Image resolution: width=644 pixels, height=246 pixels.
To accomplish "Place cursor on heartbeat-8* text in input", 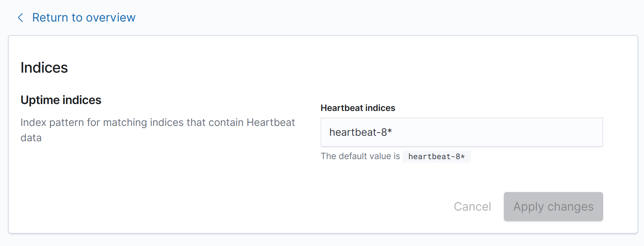I will click(x=360, y=132).
